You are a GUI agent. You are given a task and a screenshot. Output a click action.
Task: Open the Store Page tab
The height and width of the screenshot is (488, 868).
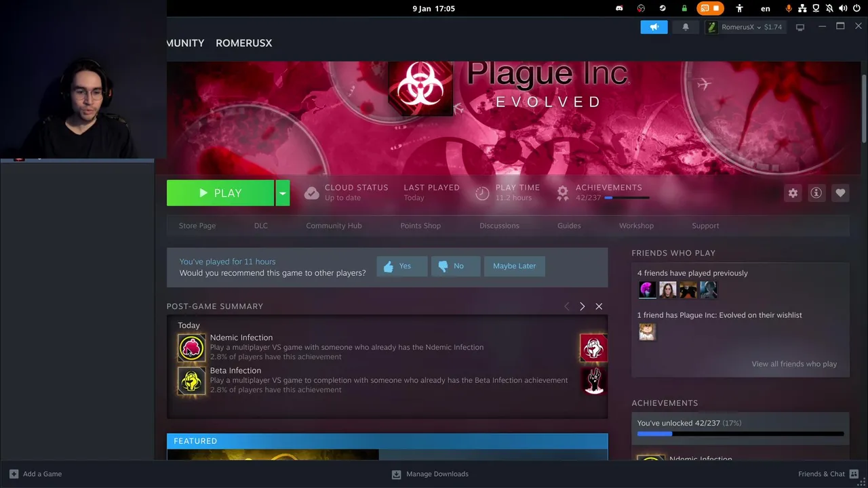pos(197,226)
